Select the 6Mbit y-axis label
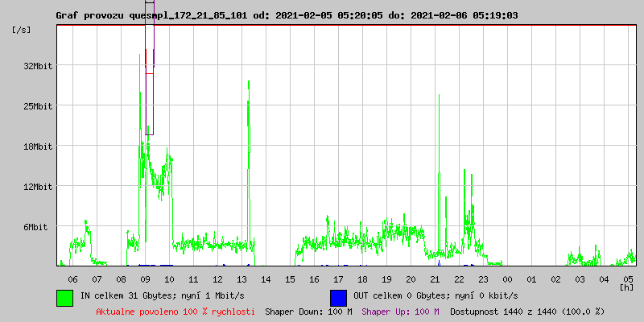The width and height of the screenshot is (644, 322). pyautogui.click(x=38, y=227)
